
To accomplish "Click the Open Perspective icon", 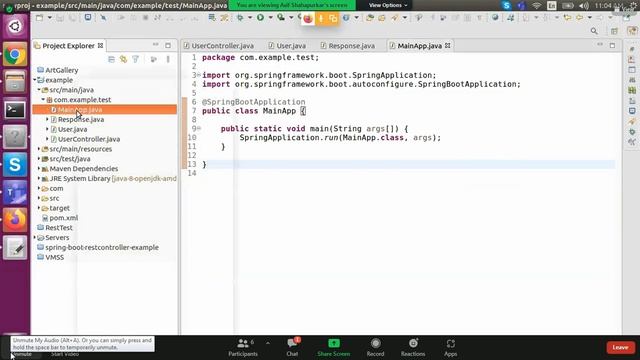I will 614,31.
